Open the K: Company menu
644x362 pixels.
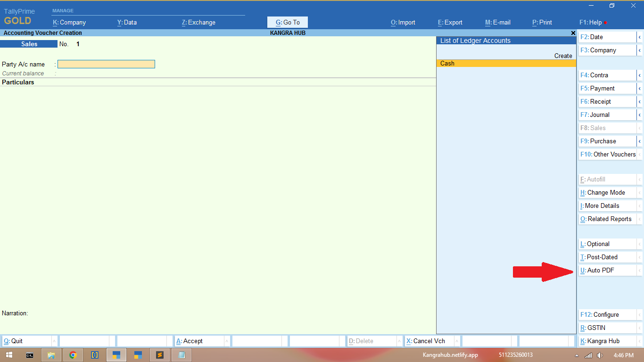coord(69,22)
